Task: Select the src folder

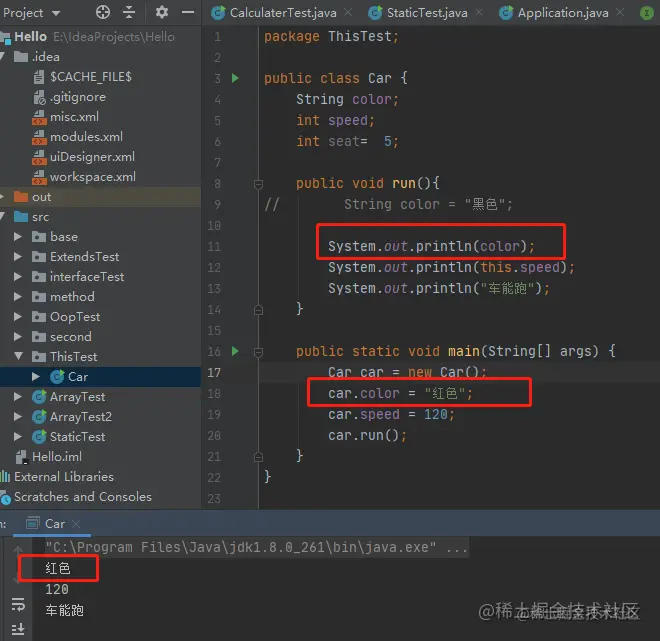Action: pyautogui.click(x=40, y=217)
